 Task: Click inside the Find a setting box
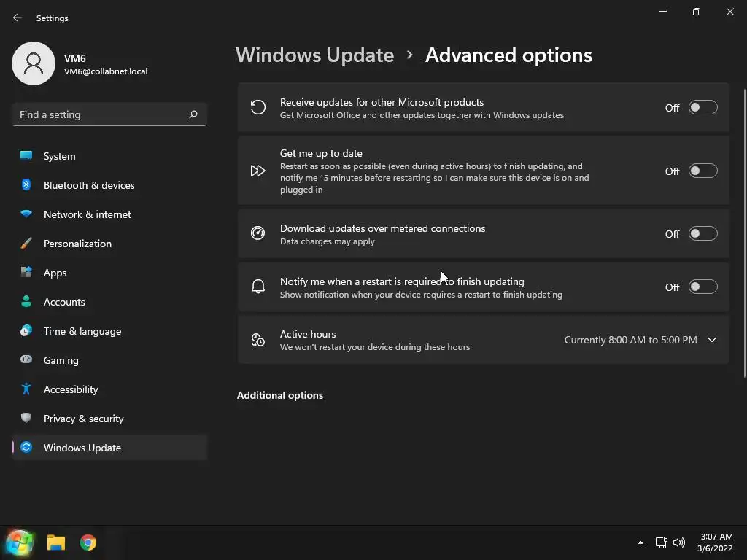click(x=109, y=114)
